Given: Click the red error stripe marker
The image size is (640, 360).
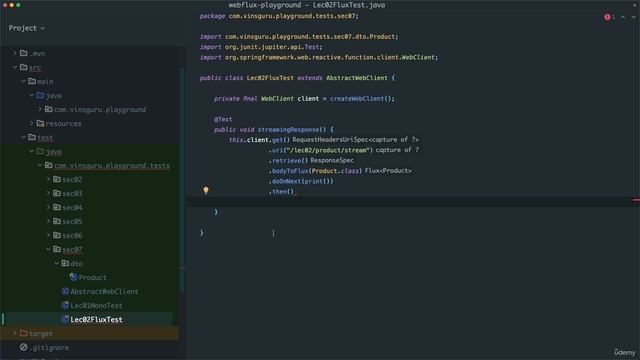Looking at the screenshot, I should [636, 200].
